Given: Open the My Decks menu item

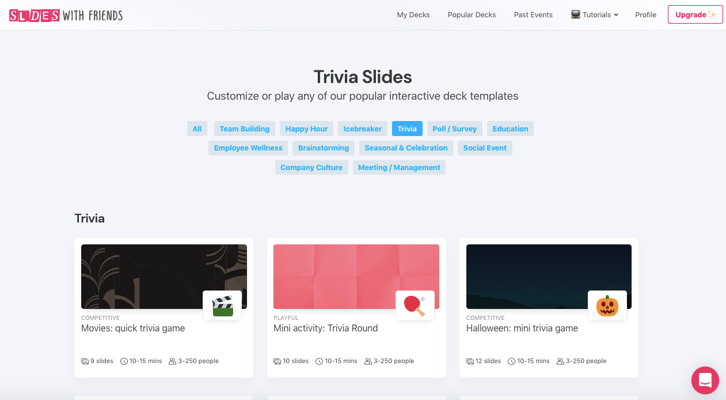Looking at the screenshot, I should [x=413, y=15].
